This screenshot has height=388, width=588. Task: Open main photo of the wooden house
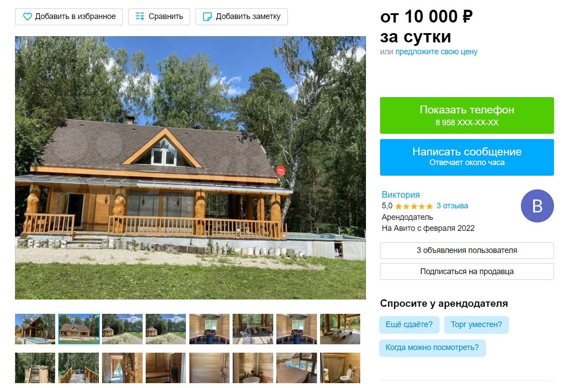click(x=190, y=168)
